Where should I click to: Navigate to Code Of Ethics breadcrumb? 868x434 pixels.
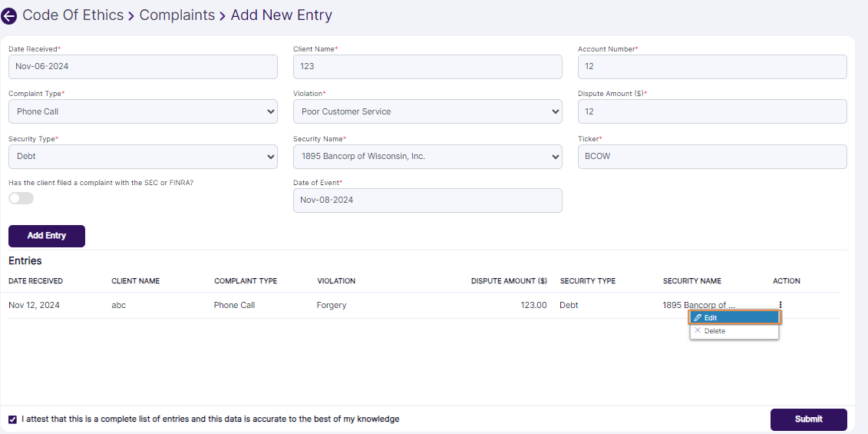[73, 15]
